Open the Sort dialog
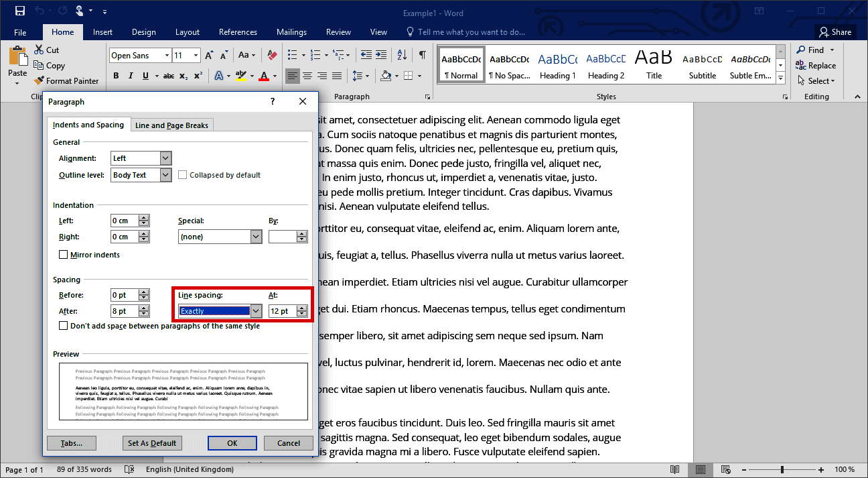The height and width of the screenshot is (478, 868). click(402, 54)
